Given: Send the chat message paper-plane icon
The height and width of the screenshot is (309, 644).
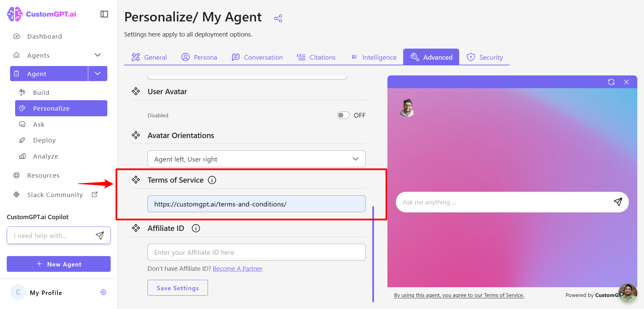Looking at the screenshot, I should pyautogui.click(x=618, y=202).
